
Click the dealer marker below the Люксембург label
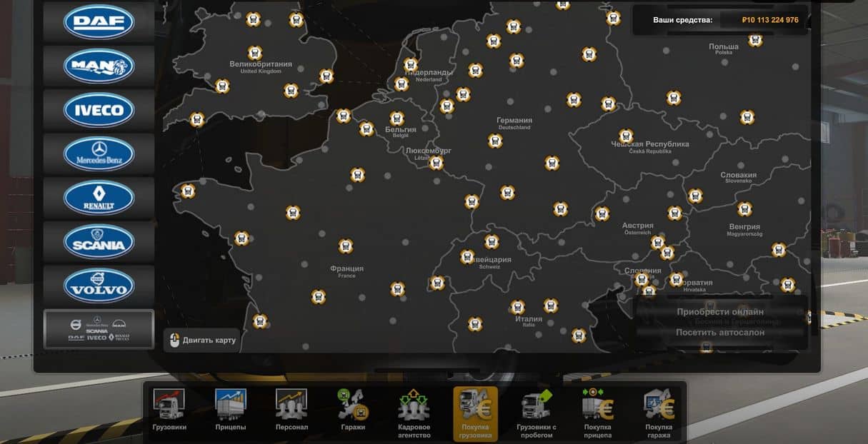pyautogui.click(x=437, y=163)
